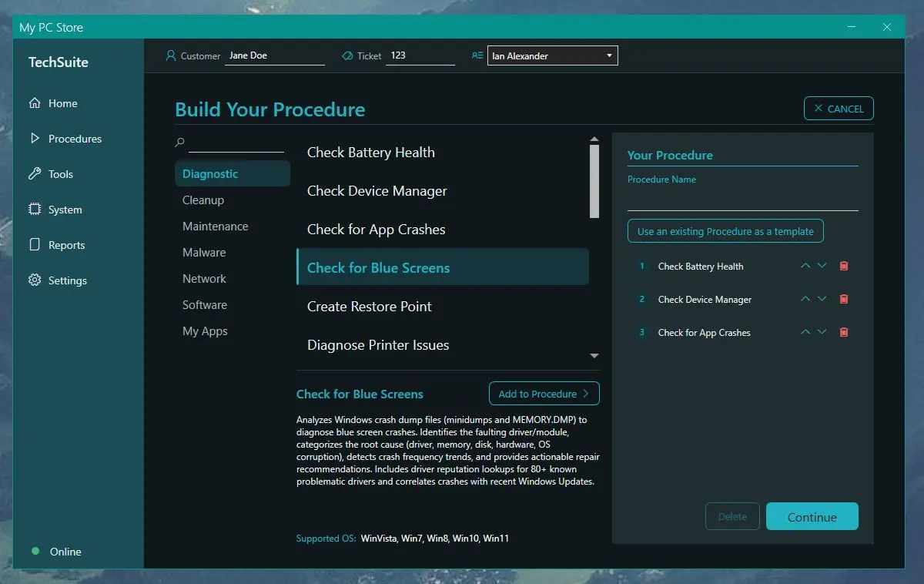Delete Check Battery Health step via trash icon
924x584 pixels.
coord(844,266)
